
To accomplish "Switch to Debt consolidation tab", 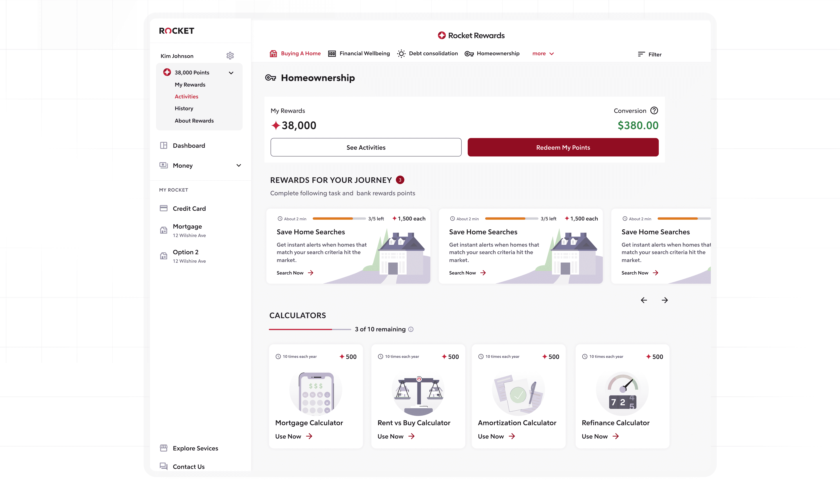I will [427, 54].
